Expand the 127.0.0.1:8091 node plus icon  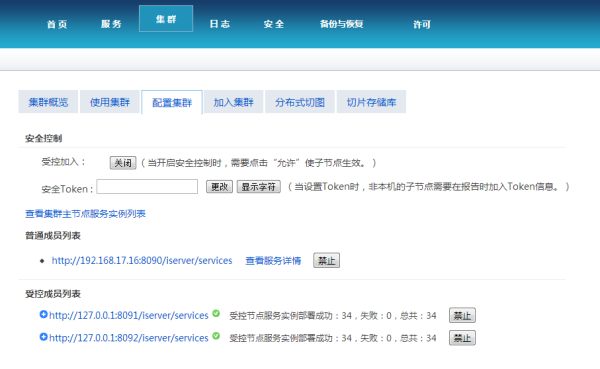[43, 314]
